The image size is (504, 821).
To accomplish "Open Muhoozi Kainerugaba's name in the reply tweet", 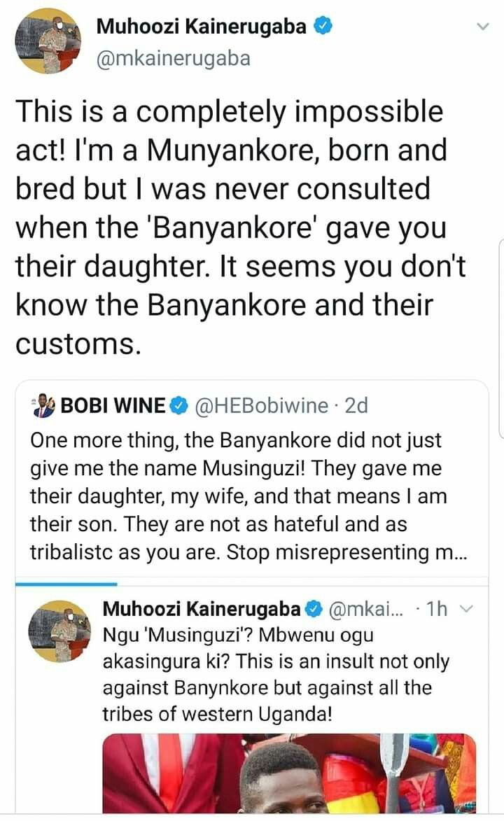I will pyautogui.click(x=201, y=608).
